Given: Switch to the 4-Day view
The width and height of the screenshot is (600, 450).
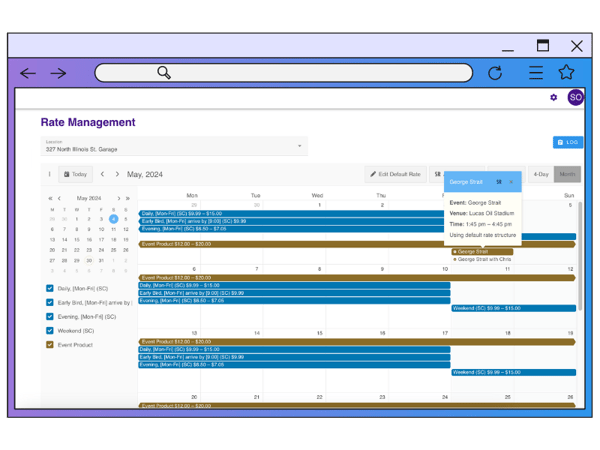Looking at the screenshot, I should [x=540, y=174].
